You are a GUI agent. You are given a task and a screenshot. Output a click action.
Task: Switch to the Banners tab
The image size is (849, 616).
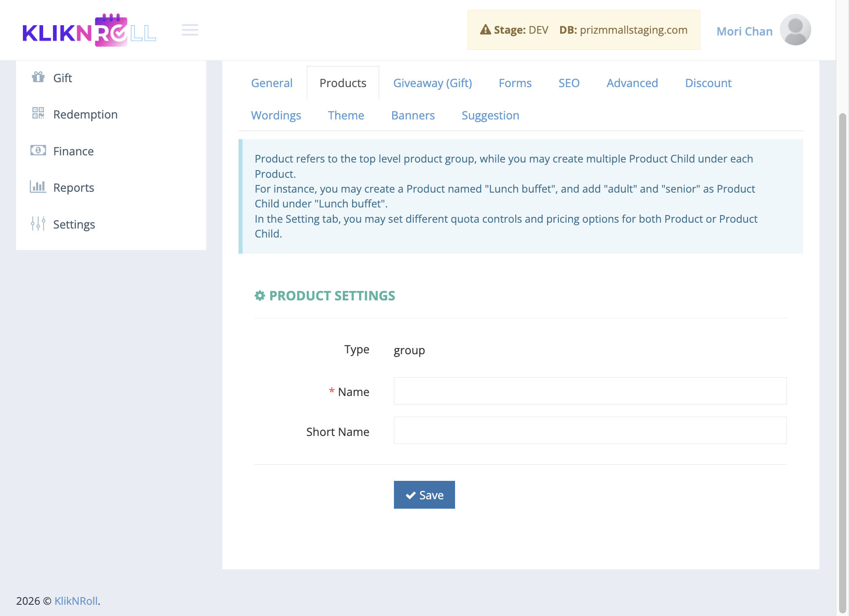pyautogui.click(x=413, y=115)
